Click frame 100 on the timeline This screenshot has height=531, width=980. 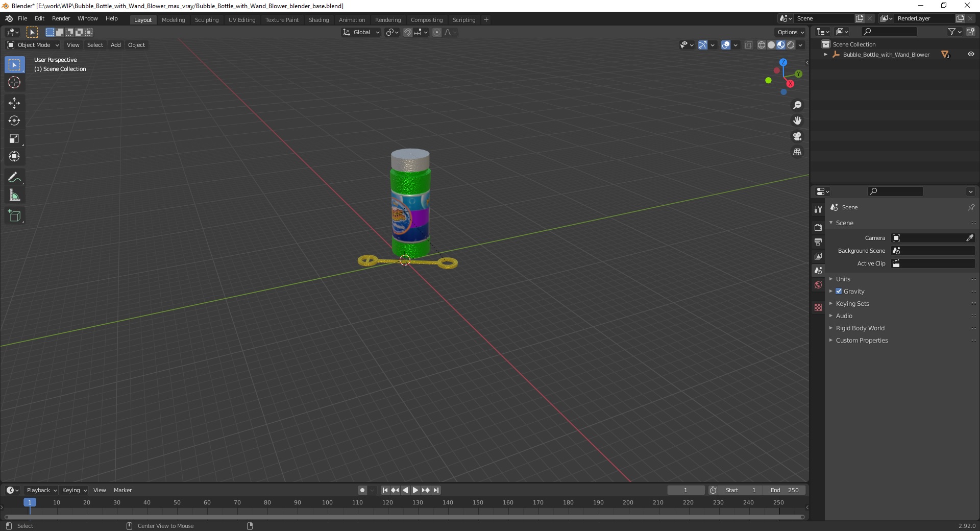(x=328, y=503)
